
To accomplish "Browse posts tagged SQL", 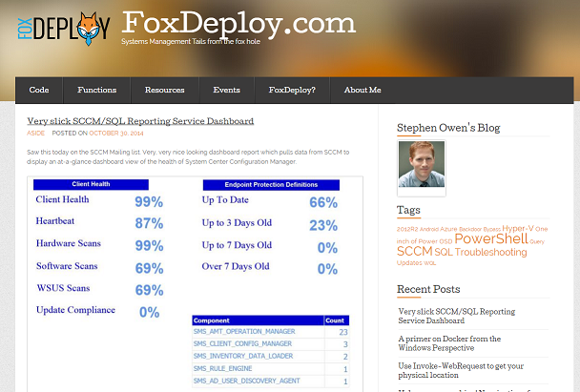I will click(x=444, y=252).
